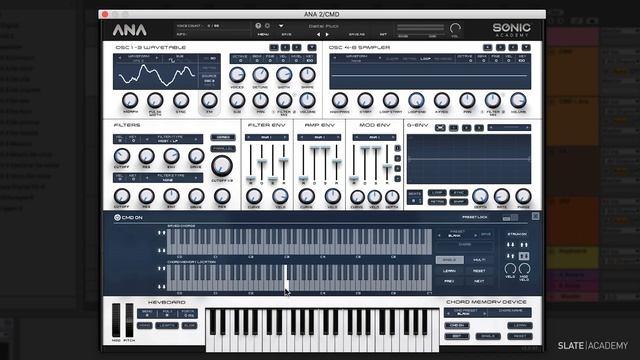The image size is (640, 360).
Task: Select sampler oscillator tab 6
Action: point(513,47)
